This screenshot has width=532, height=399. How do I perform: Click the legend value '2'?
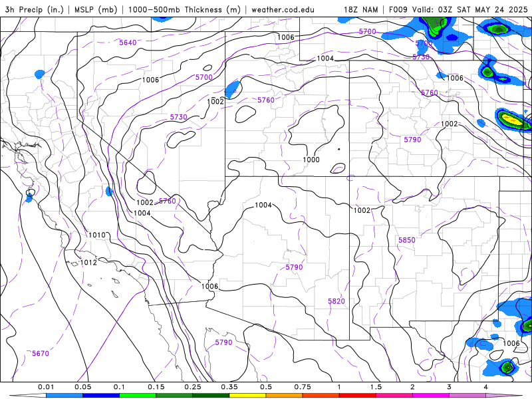click(412, 387)
